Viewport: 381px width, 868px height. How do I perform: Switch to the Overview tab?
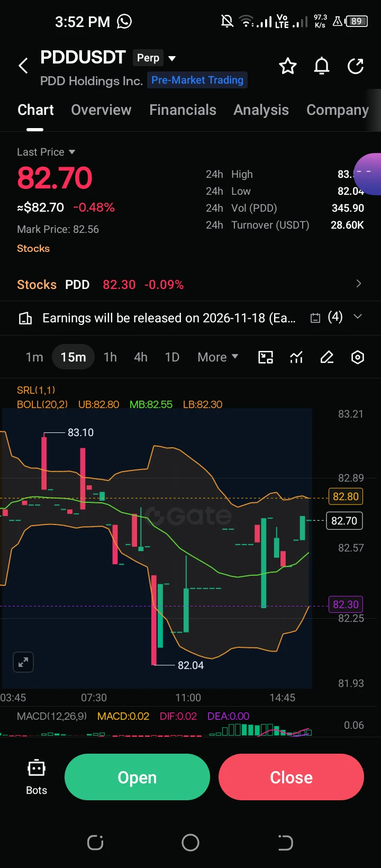101,110
